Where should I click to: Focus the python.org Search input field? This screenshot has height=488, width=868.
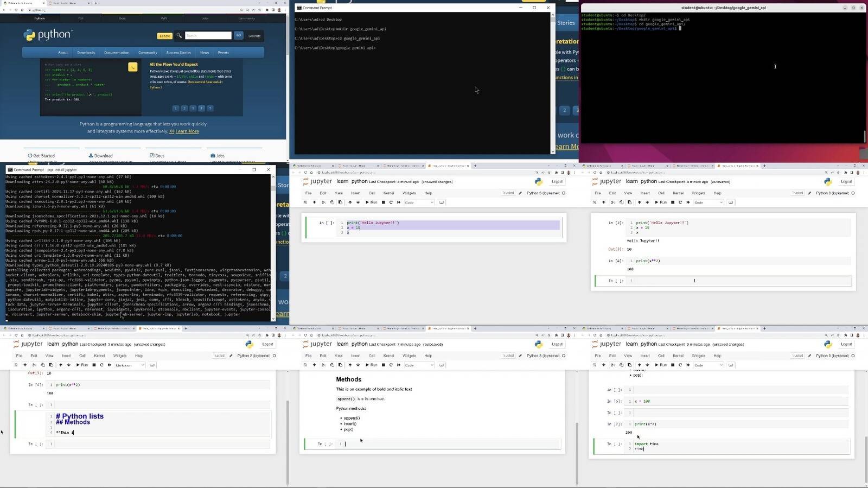[x=208, y=35]
